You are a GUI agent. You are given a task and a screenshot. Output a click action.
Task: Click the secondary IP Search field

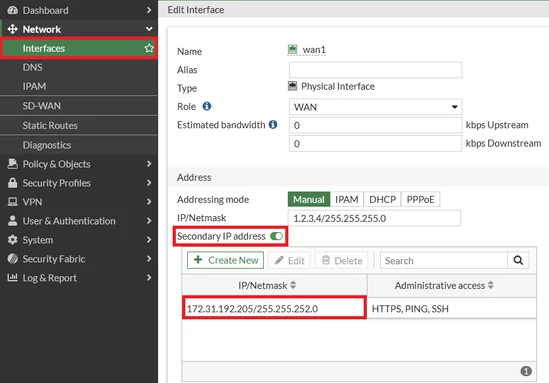[444, 260]
